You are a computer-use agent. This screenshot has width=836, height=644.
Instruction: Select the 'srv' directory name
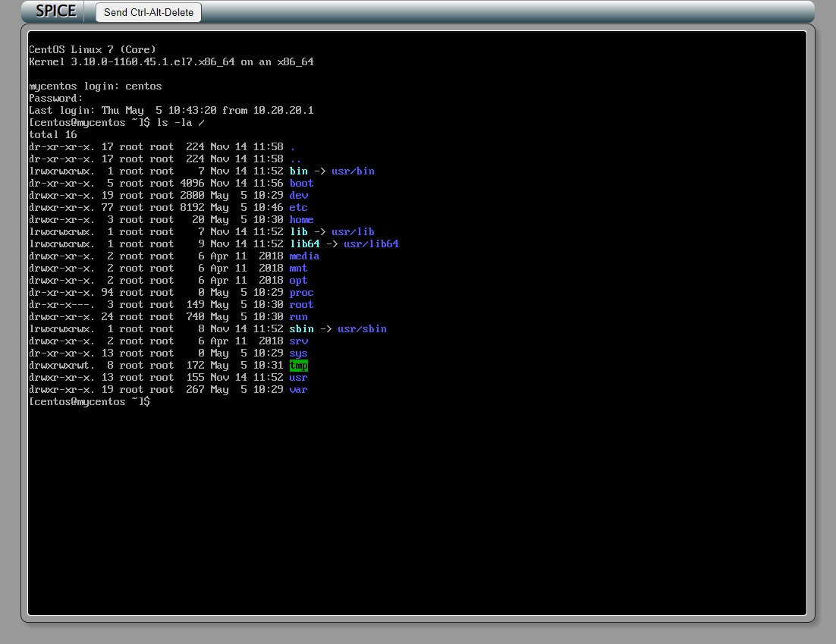point(299,341)
